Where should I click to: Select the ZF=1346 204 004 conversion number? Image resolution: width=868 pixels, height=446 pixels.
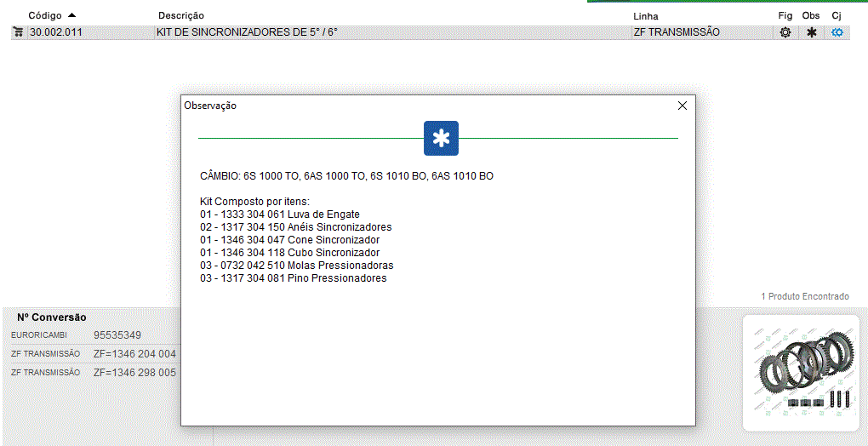pos(134,354)
